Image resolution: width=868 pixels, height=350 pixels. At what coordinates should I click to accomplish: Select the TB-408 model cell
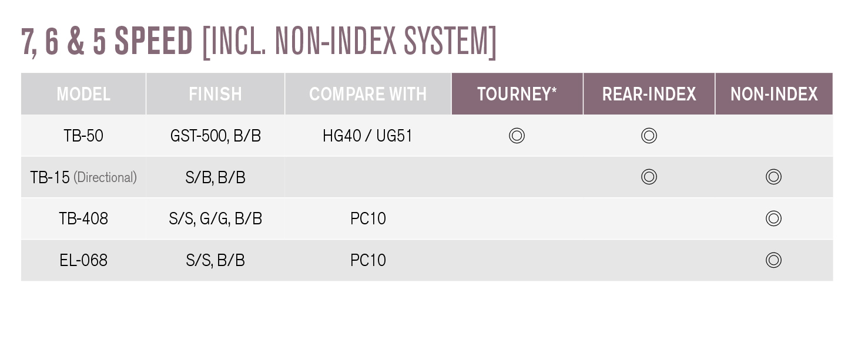[x=83, y=218]
